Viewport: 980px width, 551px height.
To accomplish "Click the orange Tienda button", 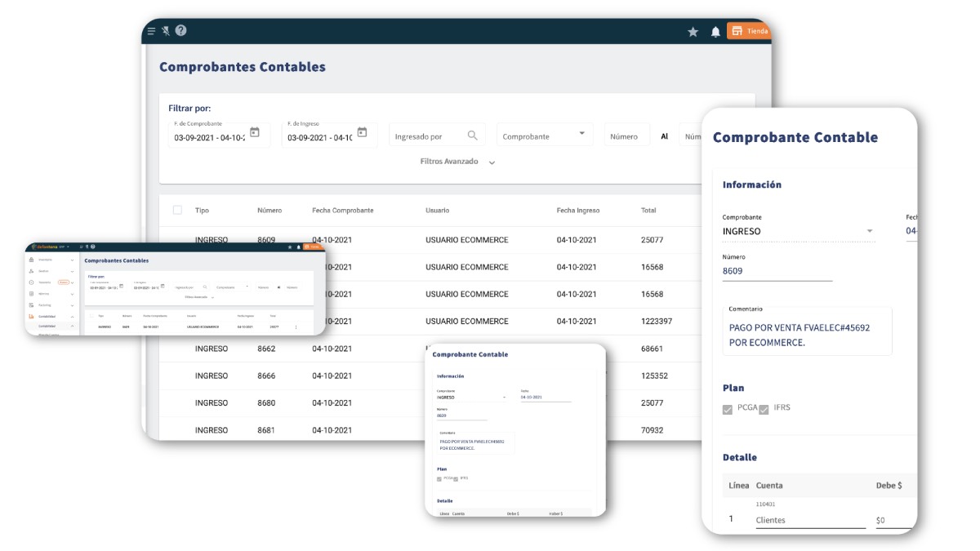I will [x=749, y=31].
